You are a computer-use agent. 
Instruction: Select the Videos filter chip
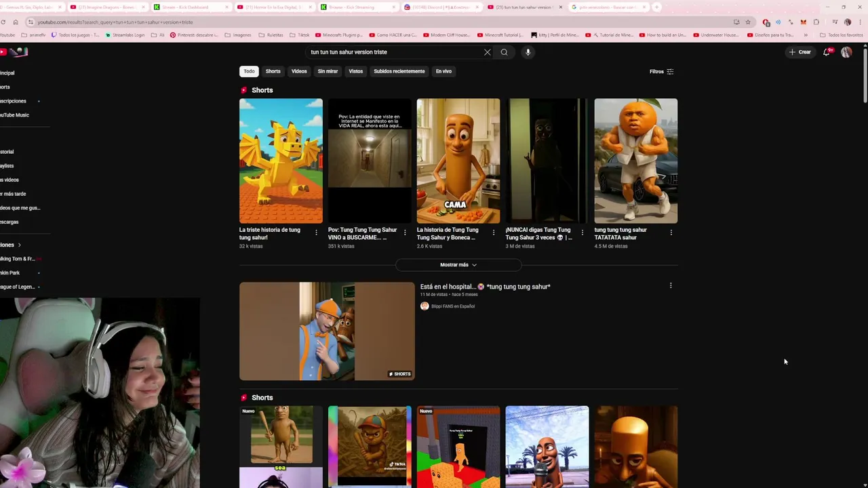point(299,71)
